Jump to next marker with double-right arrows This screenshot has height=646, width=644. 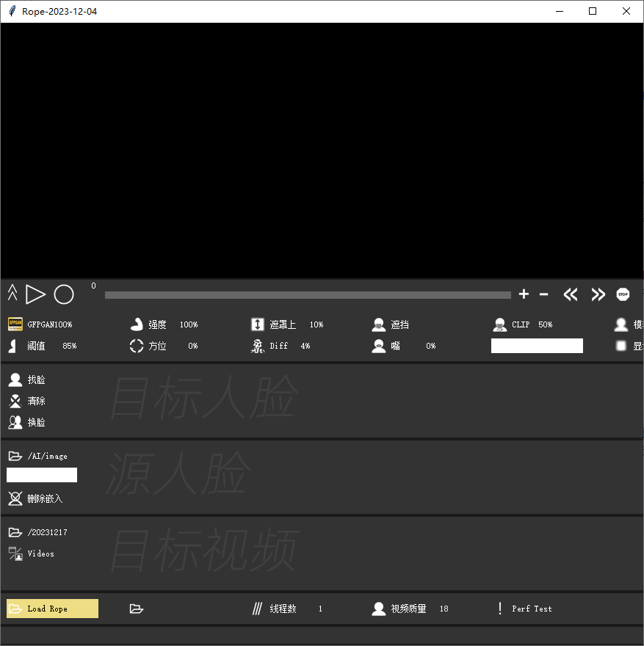pyautogui.click(x=598, y=294)
